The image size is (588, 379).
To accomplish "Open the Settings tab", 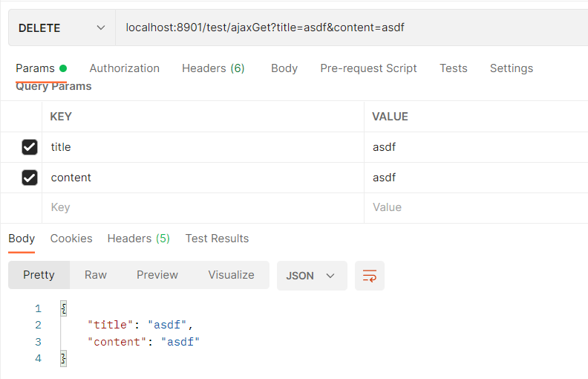I will [512, 68].
